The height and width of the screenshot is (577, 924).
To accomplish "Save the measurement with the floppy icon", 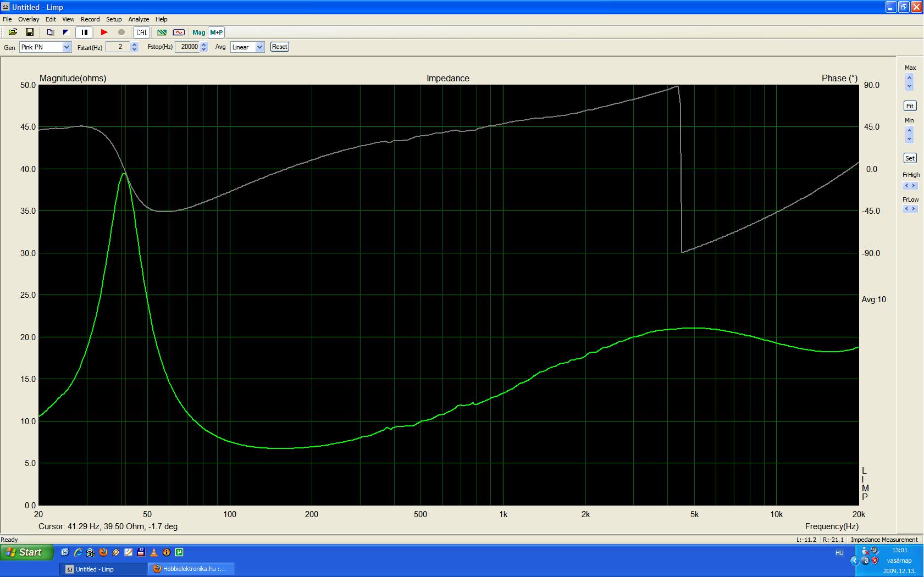I will pyautogui.click(x=30, y=32).
